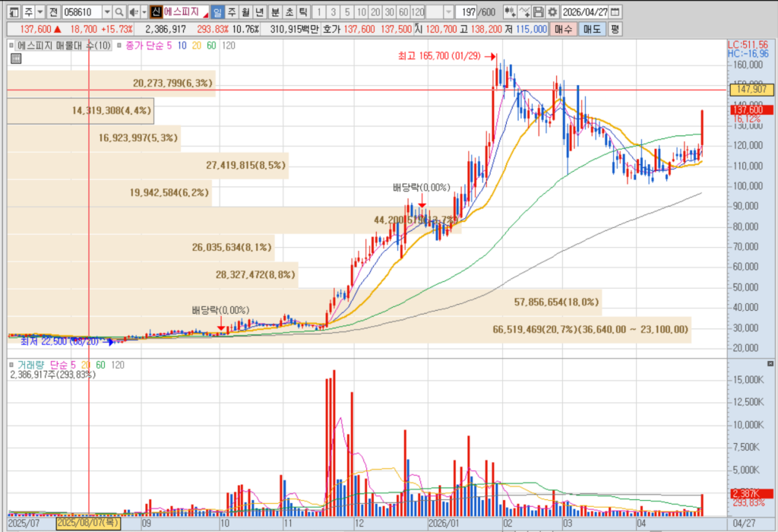Select the 일 daily period button
The height and width of the screenshot is (532, 778).
point(217,12)
